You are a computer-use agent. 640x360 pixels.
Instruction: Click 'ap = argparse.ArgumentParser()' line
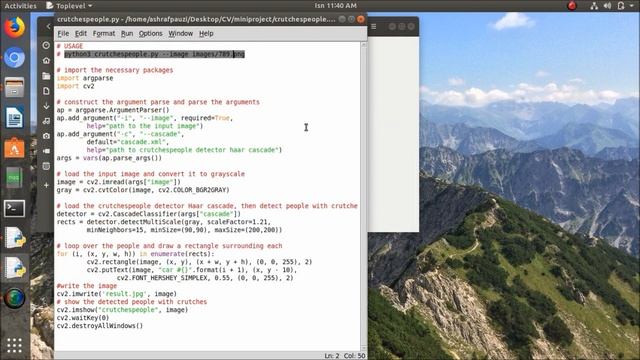(x=113, y=110)
